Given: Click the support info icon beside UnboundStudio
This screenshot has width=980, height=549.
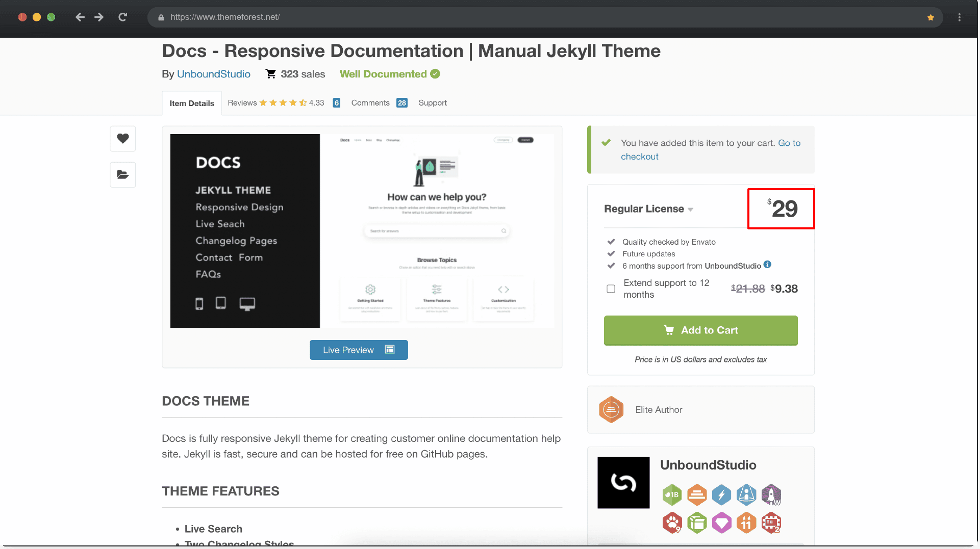Looking at the screenshot, I should 767,265.
